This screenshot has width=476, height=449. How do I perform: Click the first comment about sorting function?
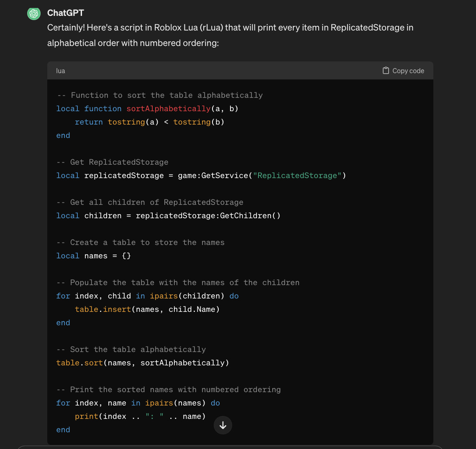pos(160,95)
